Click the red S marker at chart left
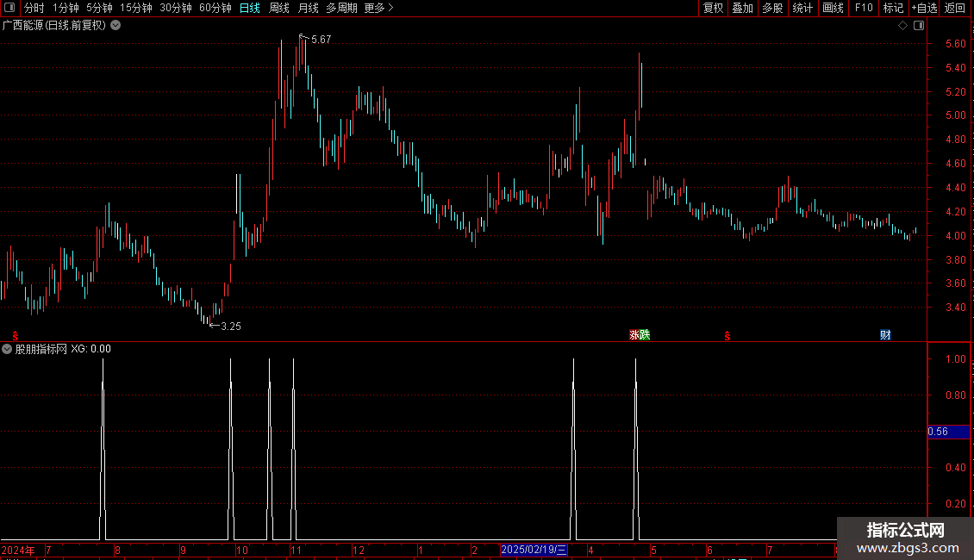Image resolution: width=974 pixels, height=560 pixels. [16, 336]
